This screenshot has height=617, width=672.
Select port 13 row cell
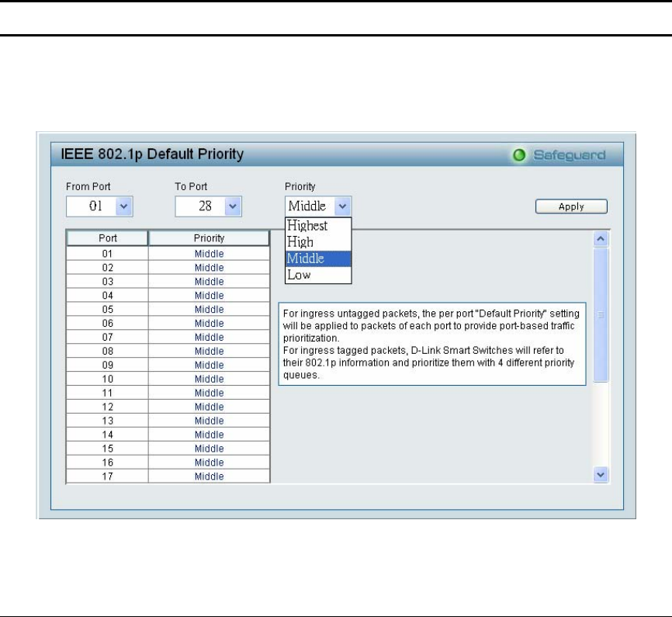[108, 421]
